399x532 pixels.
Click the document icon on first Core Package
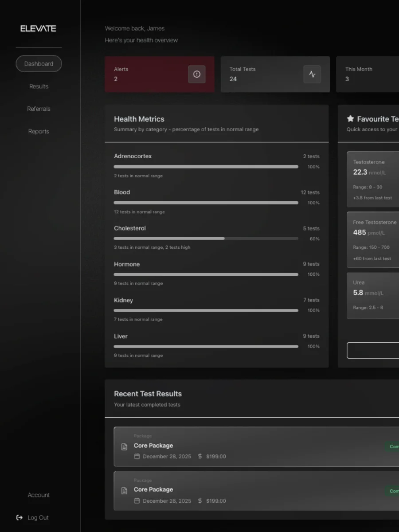click(125, 446)
